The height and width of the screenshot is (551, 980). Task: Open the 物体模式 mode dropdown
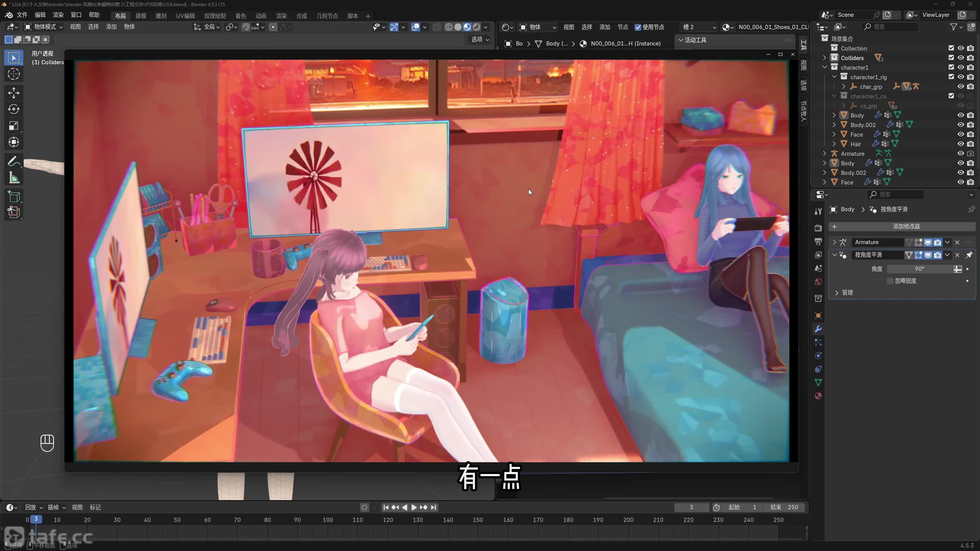point(44,27)
